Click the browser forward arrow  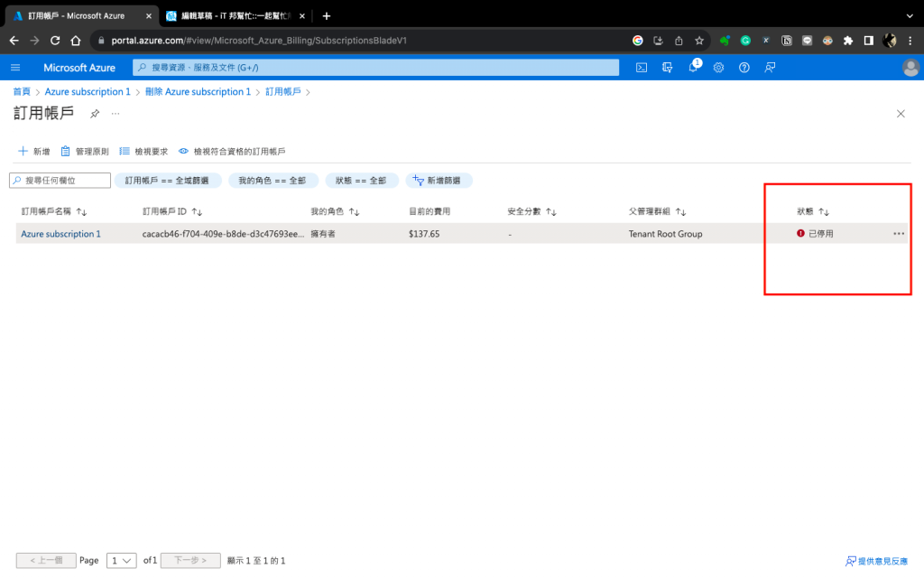click(x=34, y=40)
